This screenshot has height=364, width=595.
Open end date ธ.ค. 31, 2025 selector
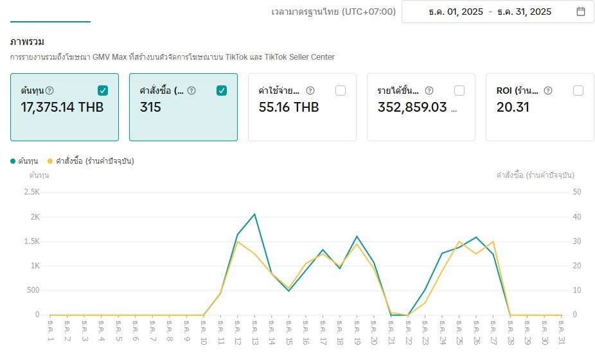tap(524, 12)
